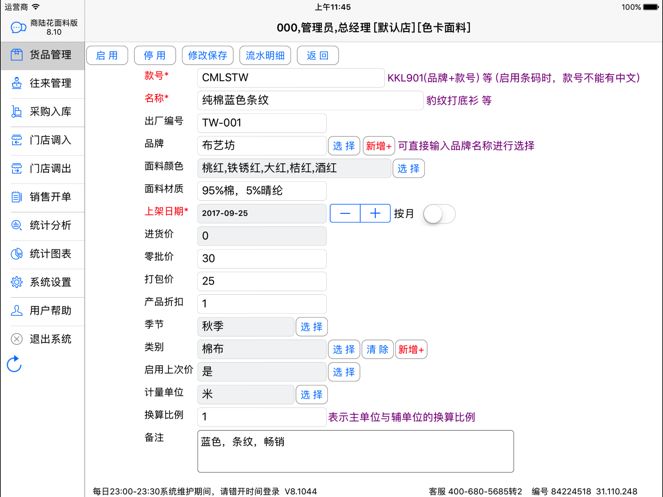Click the 销售开单 document icon
663x497 pixels.
[16, 197]
